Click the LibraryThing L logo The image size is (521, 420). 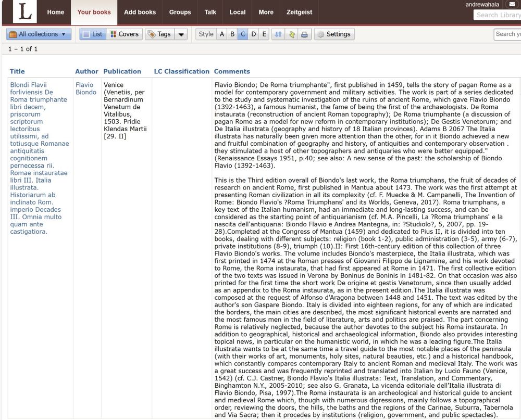[x=24, y=11]
